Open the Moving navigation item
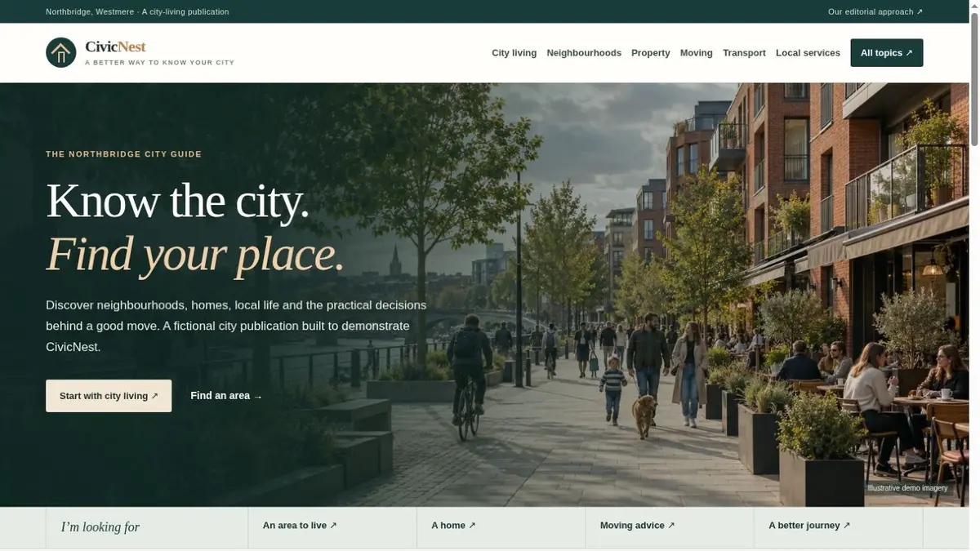Screen dimensions: 980x551 coord(696,53)
